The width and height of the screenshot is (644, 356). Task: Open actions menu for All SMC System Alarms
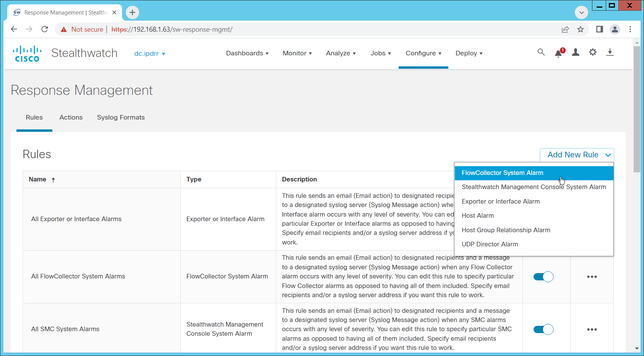pyautogui.click(x=592, y=329)
